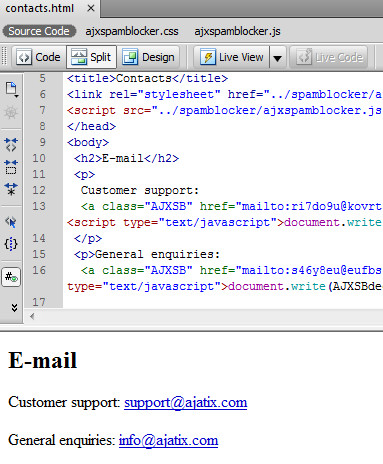Open the related file ajxspamblocker.css
The width and height of the screenshot is (383, 464).
point(132,31)
